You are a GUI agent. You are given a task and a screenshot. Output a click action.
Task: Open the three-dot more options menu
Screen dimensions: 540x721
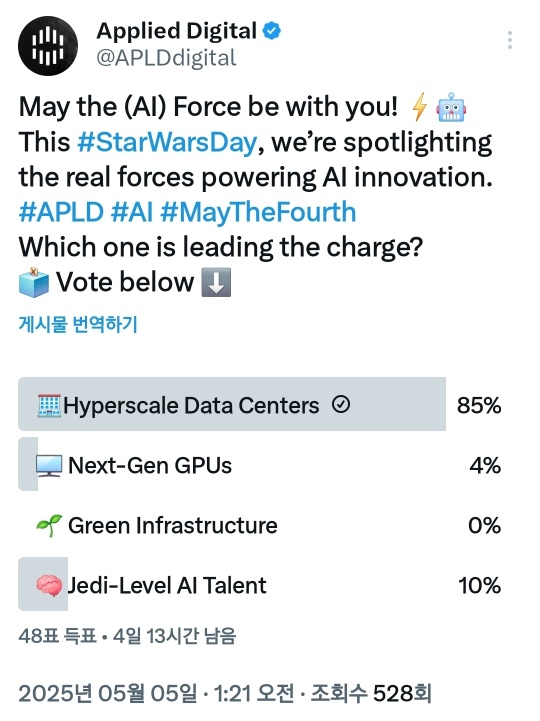pos(510,40)
